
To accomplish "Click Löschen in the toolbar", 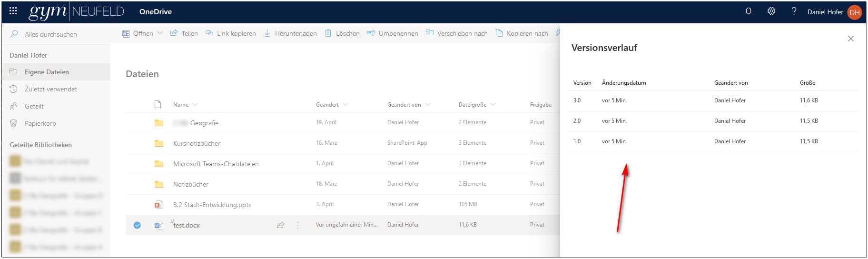I will click(342, 33).
